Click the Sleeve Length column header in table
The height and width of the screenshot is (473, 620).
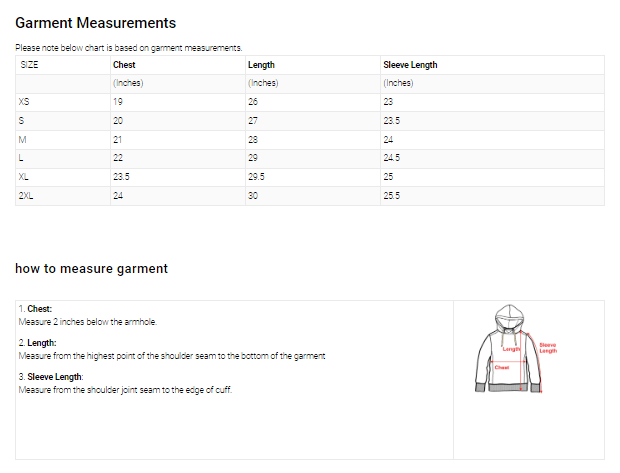click(x=410, y=65)
